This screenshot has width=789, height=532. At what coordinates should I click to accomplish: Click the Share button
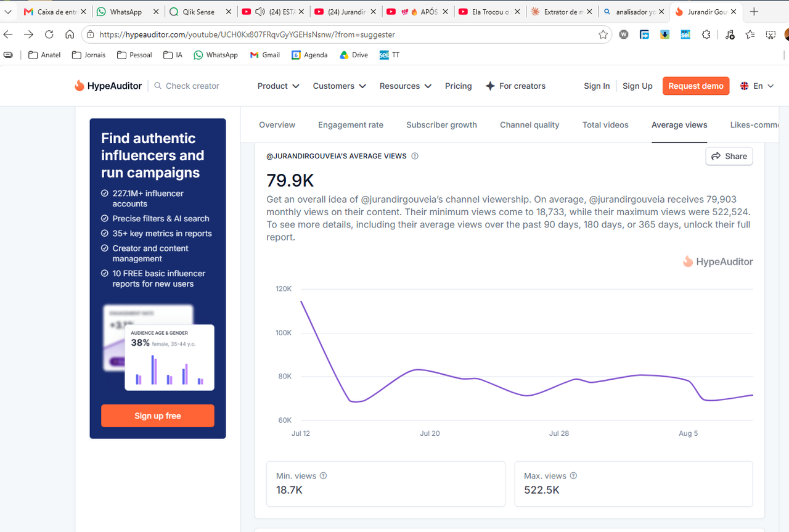click(729, 156)
